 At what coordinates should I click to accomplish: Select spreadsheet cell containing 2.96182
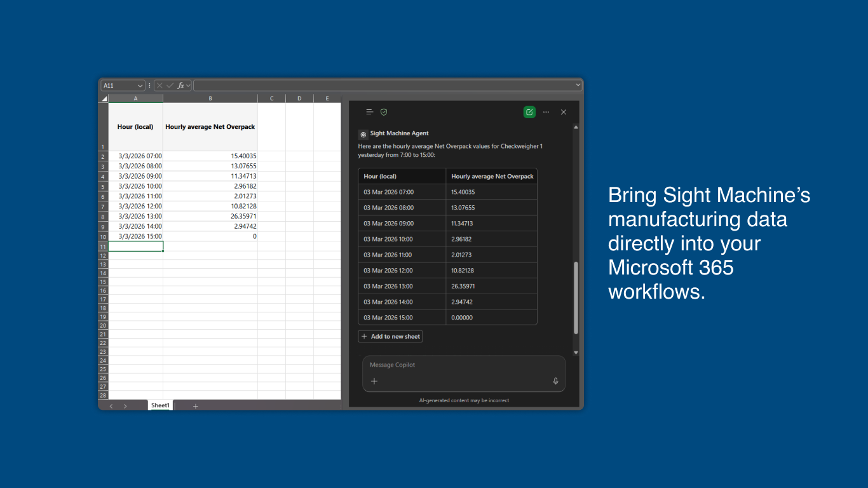tap(210, 186)
